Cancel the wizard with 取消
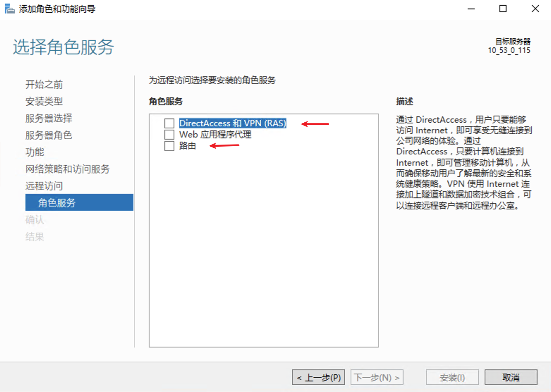 (511, 377)
